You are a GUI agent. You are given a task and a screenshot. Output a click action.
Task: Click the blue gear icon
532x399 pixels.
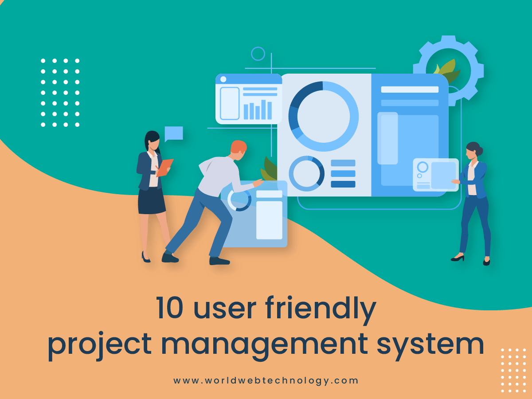click(449, 71)
